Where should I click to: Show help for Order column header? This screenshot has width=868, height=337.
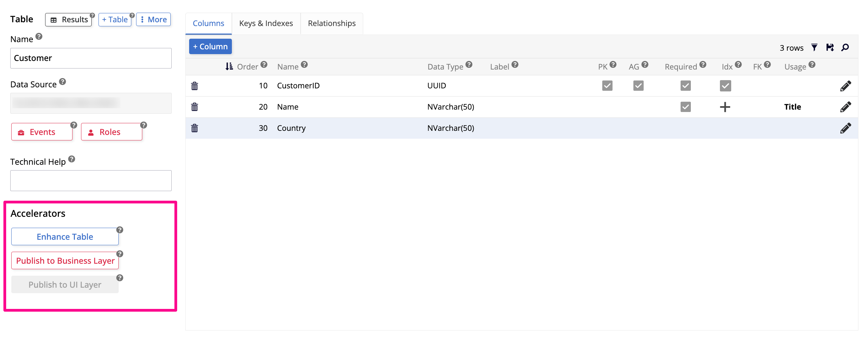(x=264, y=64)
